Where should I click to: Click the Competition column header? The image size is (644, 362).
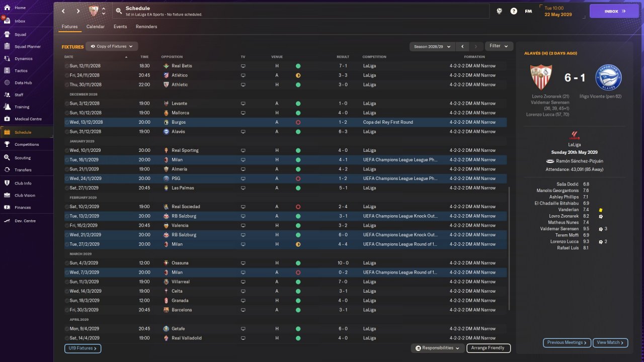click(374, 57)
